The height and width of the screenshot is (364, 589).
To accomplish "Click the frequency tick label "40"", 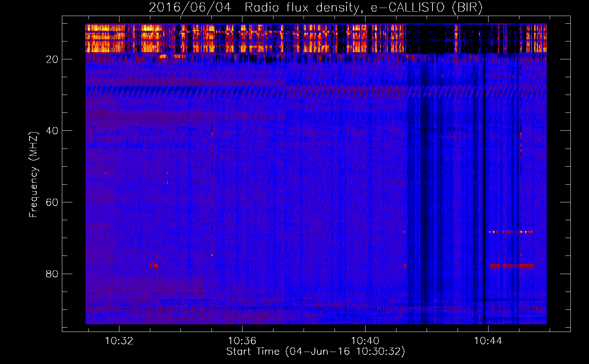I will tap(52, 131).
